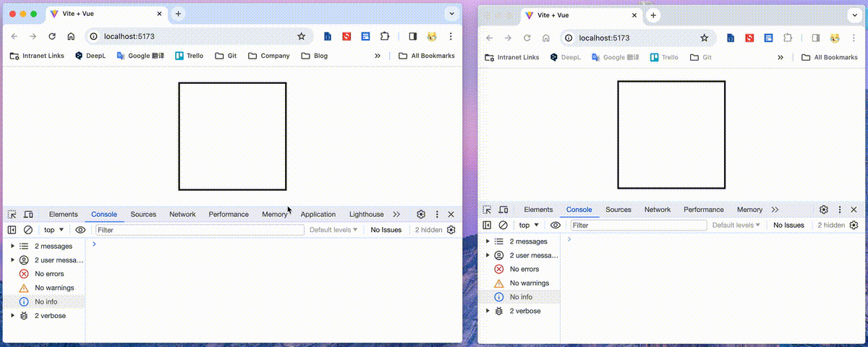This screenshot has width=868, height=347.
Task: Open the DeepL bookmark in the right window
Action: point(565,57)
